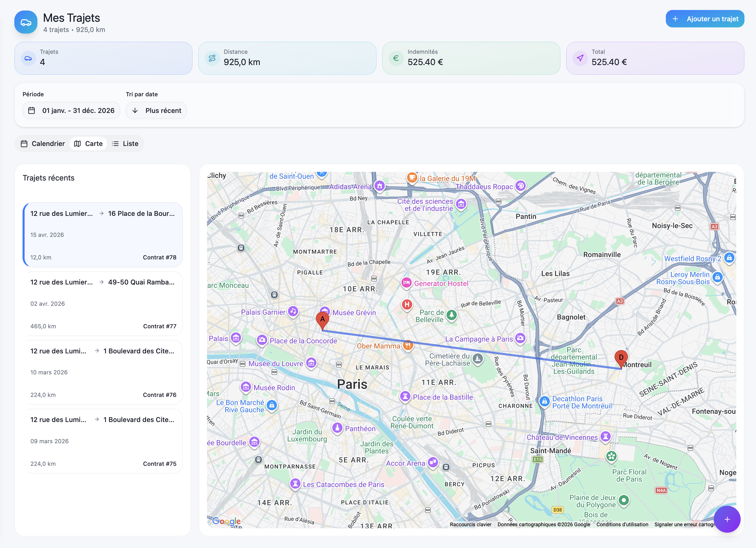Click the hospital H marker on map
This screenshot has height=548, width=756.
tap(407, 304)
